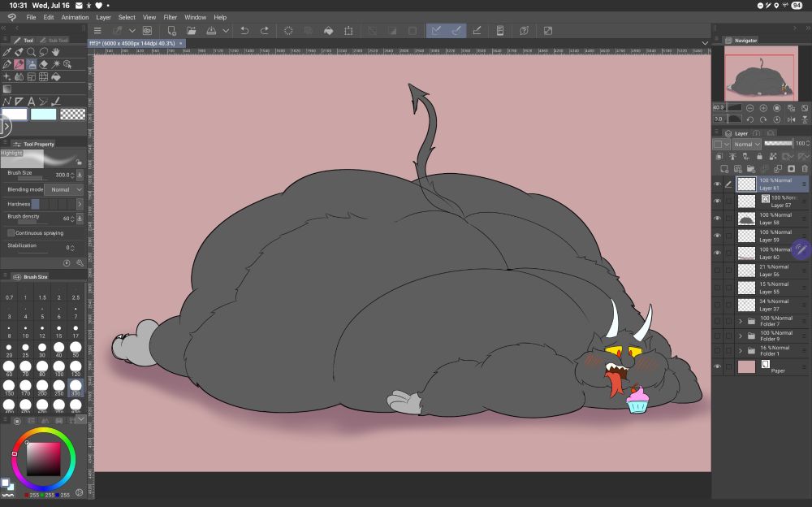Select the Gradient tool
Image resolution: width=812 pixels, height=507 pixels.
click(6, 89)
